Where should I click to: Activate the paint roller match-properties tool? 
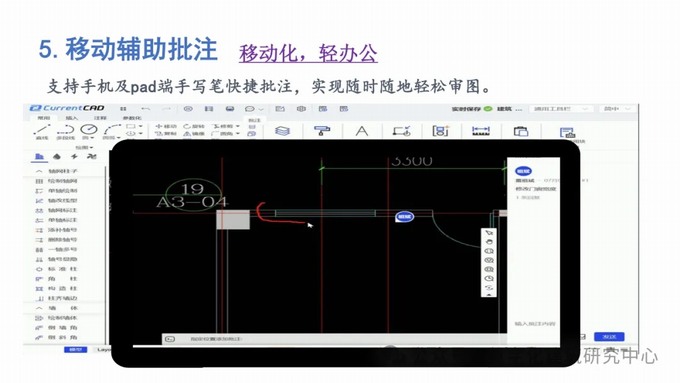click(x=322, y=130)
